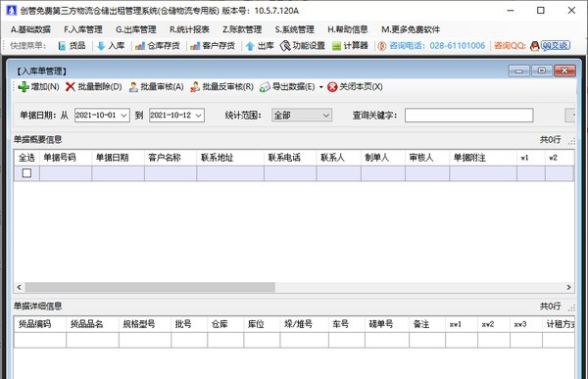The image size is (588, 379).
Task: Click the 规格型号 detail column header
Action: pyautogui.click(x=145, y=324)
